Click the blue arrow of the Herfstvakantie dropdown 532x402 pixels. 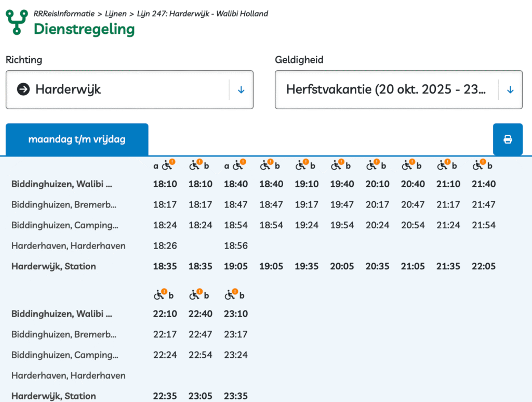click(510, 90)
